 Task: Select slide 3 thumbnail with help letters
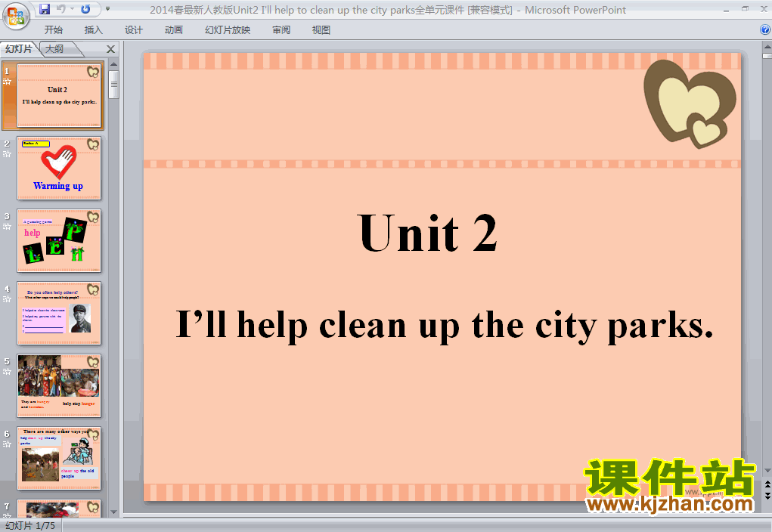pos(59,240)
